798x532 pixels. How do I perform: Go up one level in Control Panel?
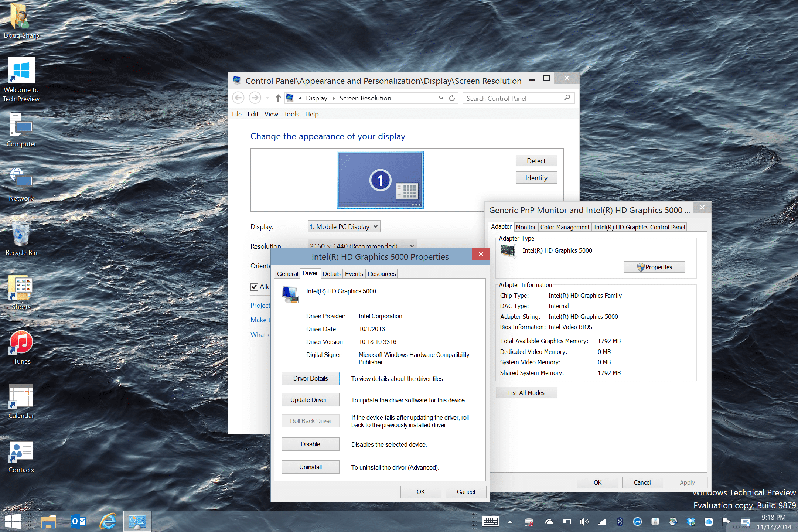[x=278, y=98]
